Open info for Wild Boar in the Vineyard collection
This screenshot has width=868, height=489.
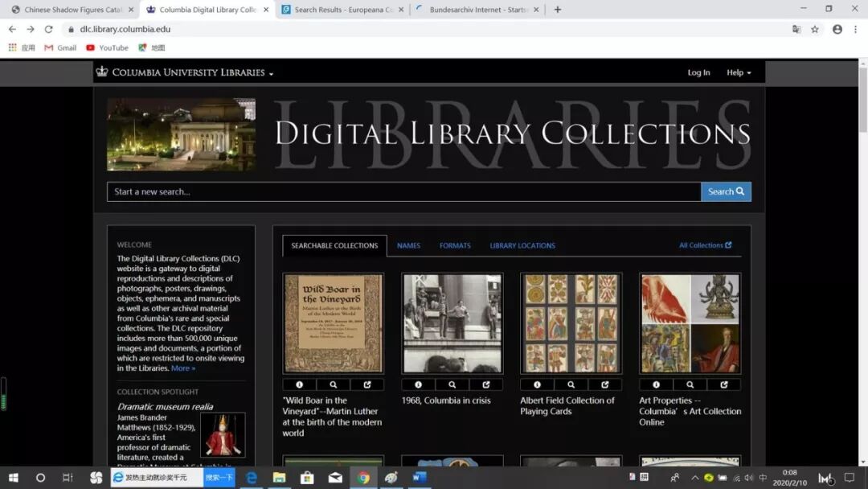pos(300,384)
